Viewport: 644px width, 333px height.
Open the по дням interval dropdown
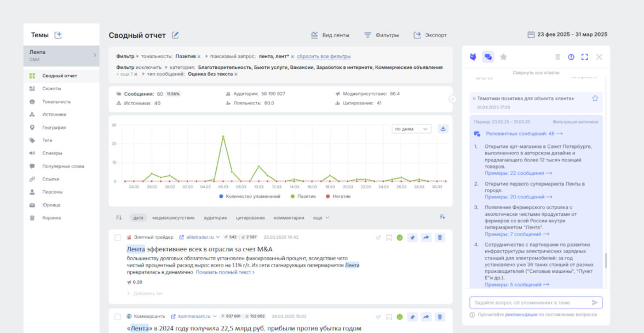point(411,129)
